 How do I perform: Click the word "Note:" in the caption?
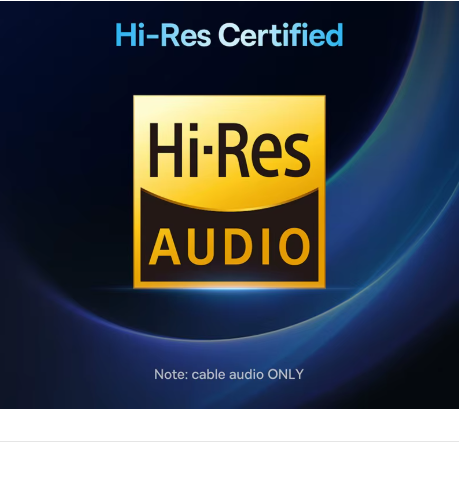[171, 374]
